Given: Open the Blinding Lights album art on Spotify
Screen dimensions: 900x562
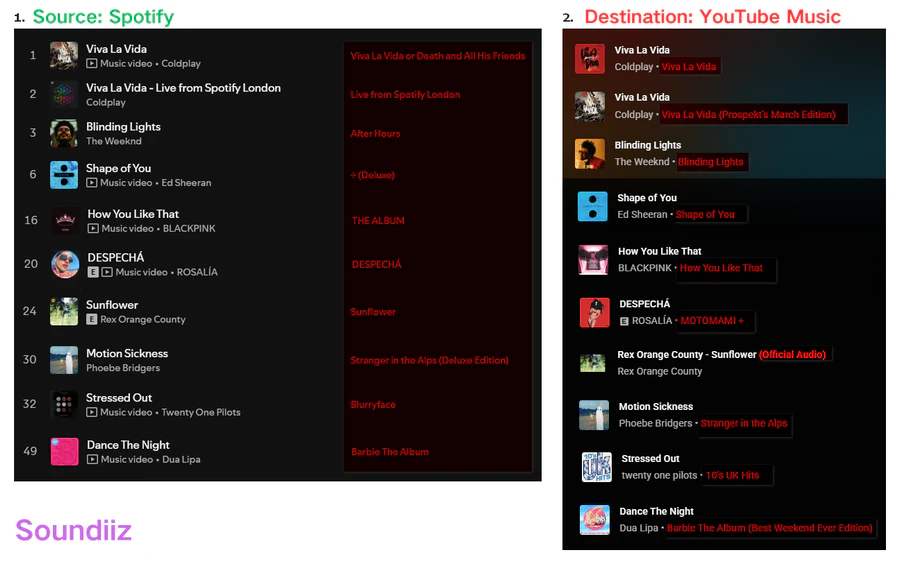Looking at the screenshot, I should click(64, 133).
